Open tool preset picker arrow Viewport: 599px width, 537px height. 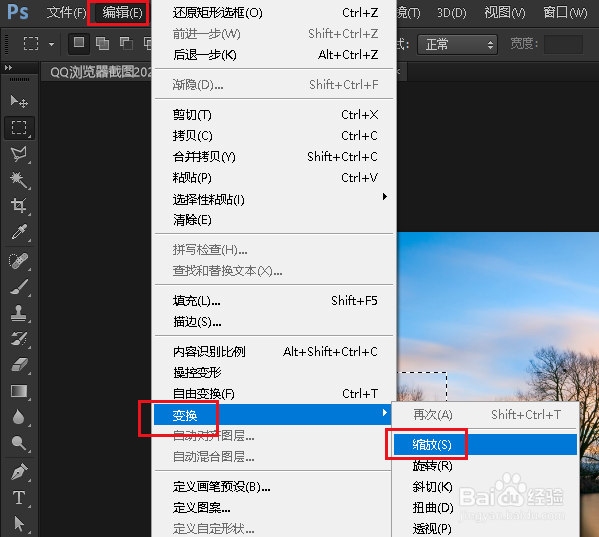point(51,44)
